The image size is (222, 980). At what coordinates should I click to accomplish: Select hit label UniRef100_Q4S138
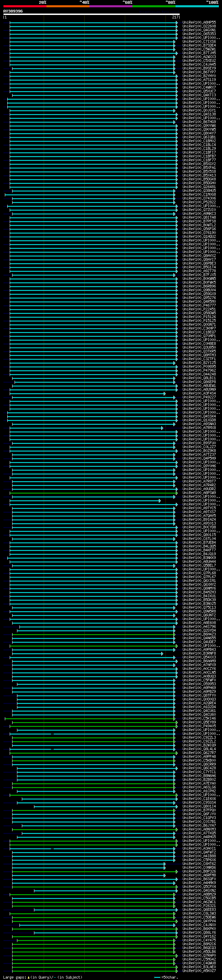coord(199,114)
